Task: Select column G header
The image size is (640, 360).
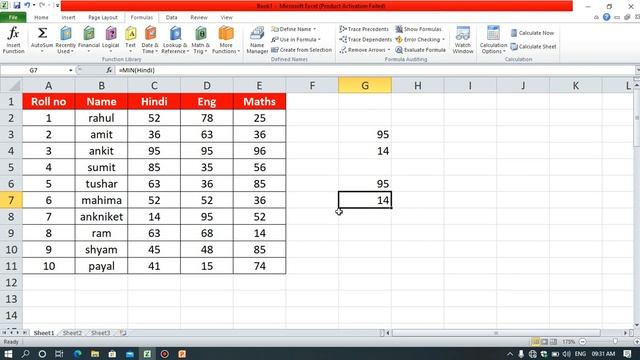Action: click(365, 86)
